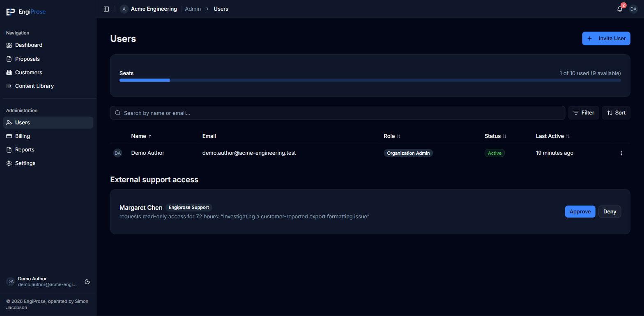Click the Admin breadcrumb link
The height and width of the screenshot is (316, 644).
(x=193, y=9)
